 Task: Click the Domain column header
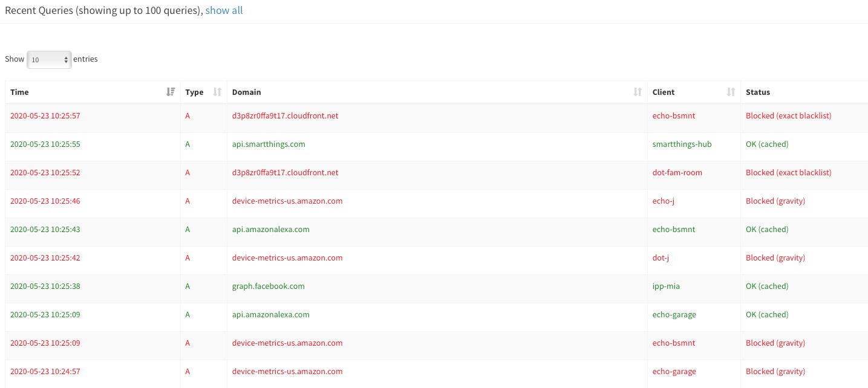[437, 92]
